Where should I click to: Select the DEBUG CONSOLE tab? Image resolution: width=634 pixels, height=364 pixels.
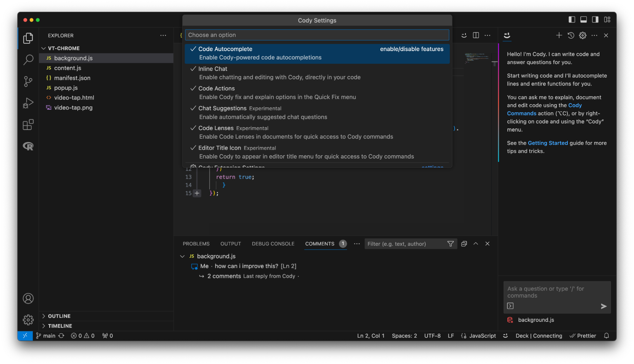[273, 244]
